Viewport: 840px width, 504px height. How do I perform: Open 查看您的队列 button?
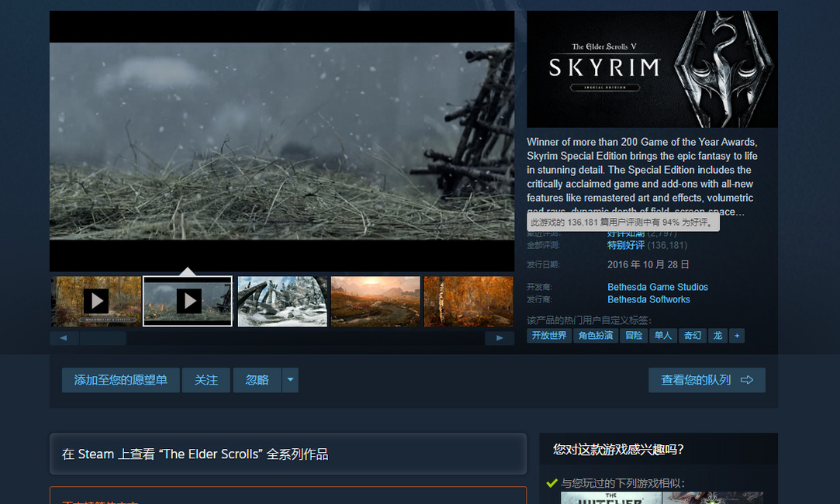point(707,380)
